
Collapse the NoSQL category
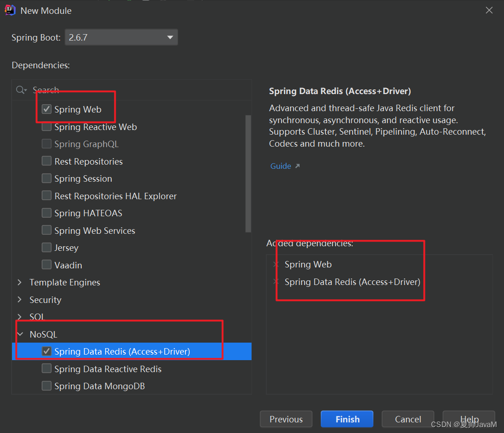(20, 334)
